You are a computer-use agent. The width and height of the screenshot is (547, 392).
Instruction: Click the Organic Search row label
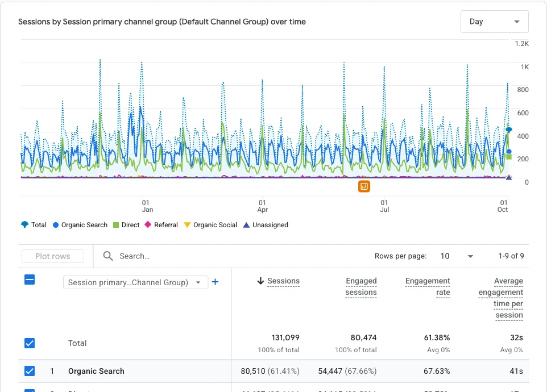tap(96, 371)
